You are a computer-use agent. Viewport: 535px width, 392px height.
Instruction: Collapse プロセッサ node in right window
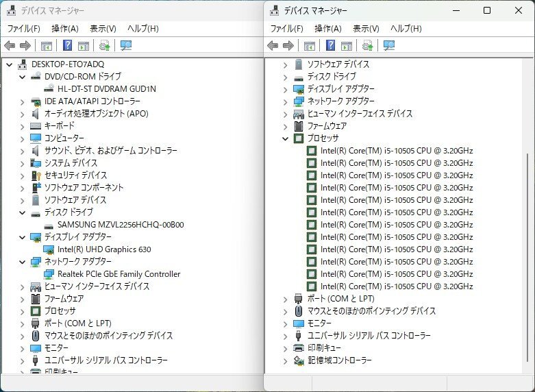[x=285, y=138]
